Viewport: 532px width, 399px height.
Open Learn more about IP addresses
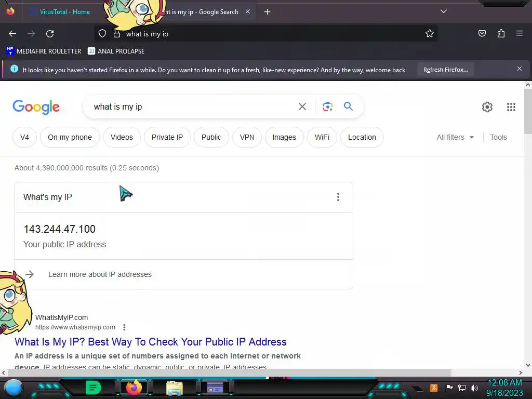point(100,274)
